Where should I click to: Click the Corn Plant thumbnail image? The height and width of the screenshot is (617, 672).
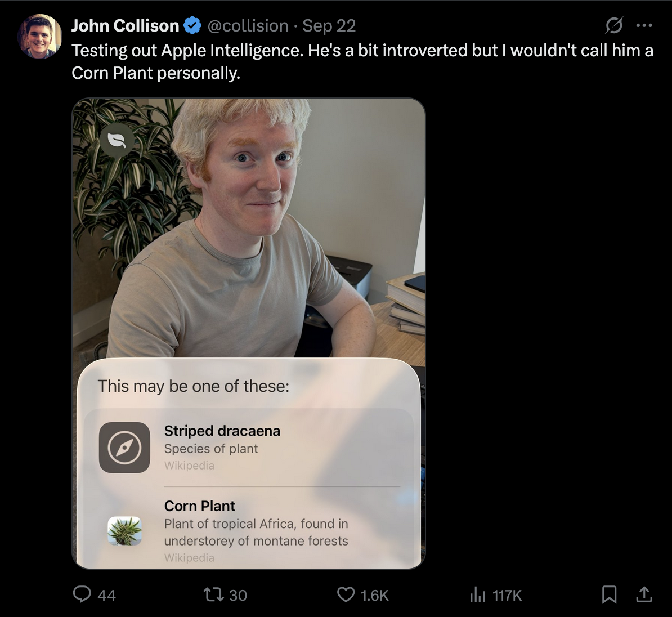[x=124, y=531]
